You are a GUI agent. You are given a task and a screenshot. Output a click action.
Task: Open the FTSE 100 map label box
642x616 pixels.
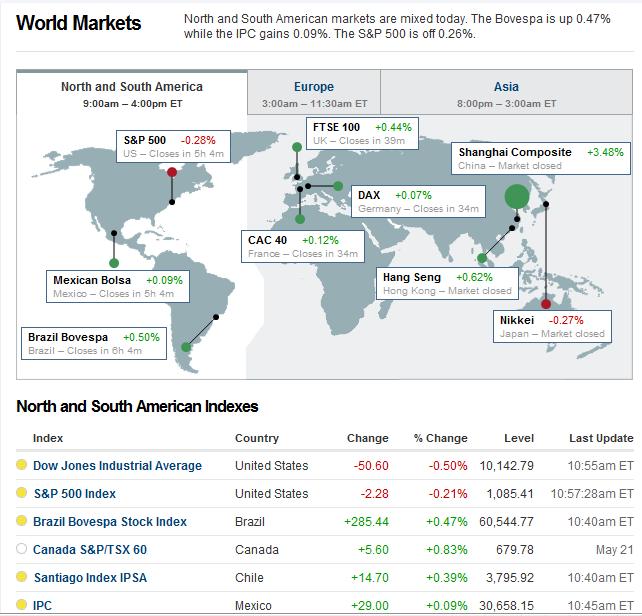[362, 134]
